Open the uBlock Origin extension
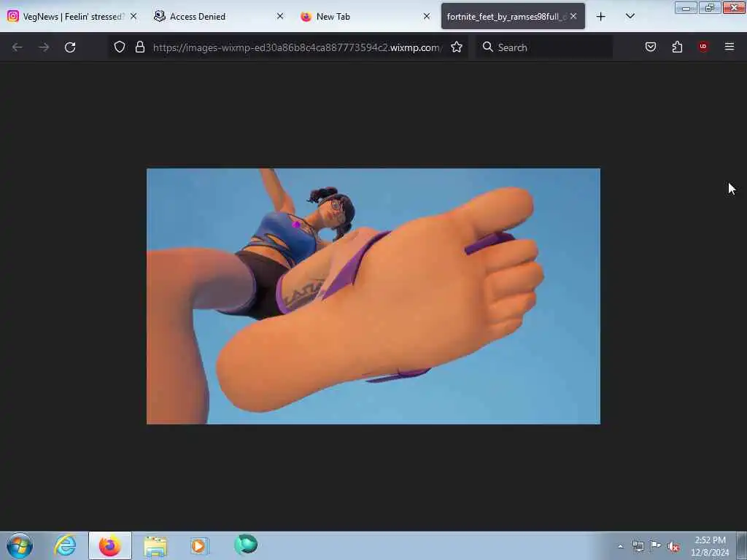 (x=703, y=47)
